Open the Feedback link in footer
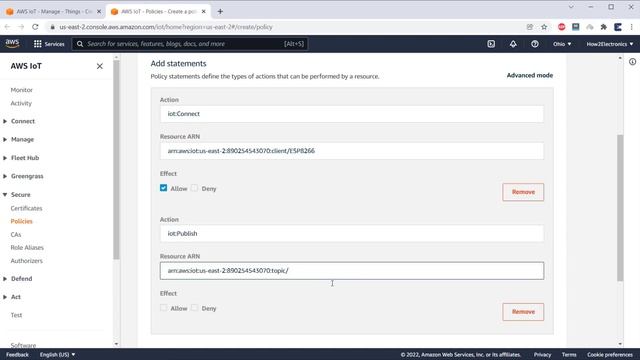This screenshot has height=360, width=640. 18,355
